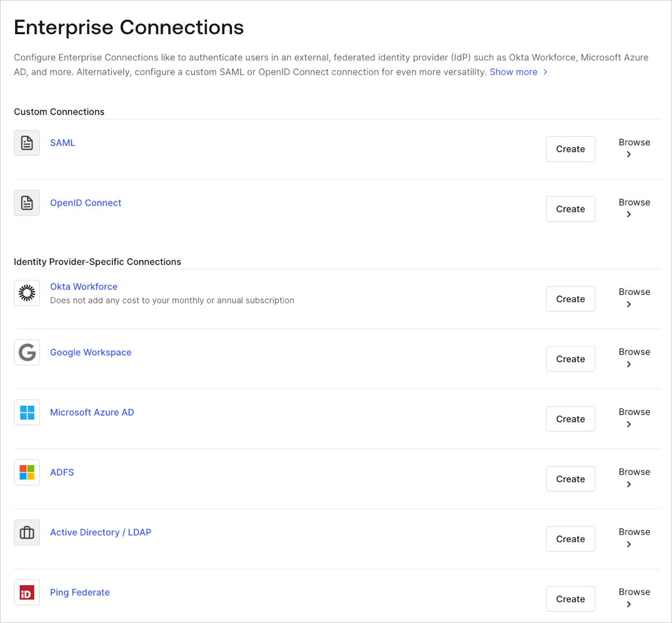The height and width of the screenshot is (623, 672).
Task: Click the Ping Federate iD logo
Action: tap(27, 592)
